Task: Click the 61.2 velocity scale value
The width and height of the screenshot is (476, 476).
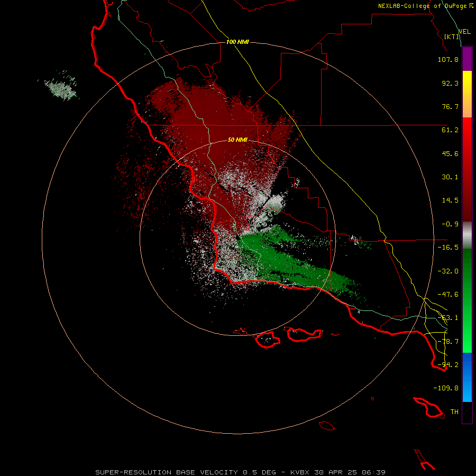Action: [450, 130]
